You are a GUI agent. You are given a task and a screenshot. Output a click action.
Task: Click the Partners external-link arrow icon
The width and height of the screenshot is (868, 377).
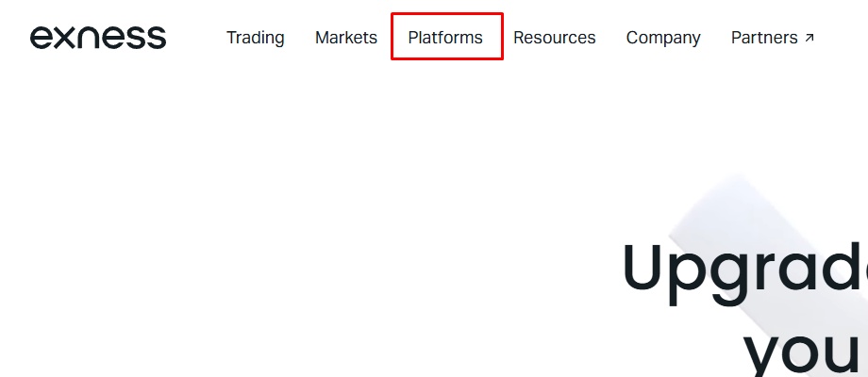[x=809, y=39]
